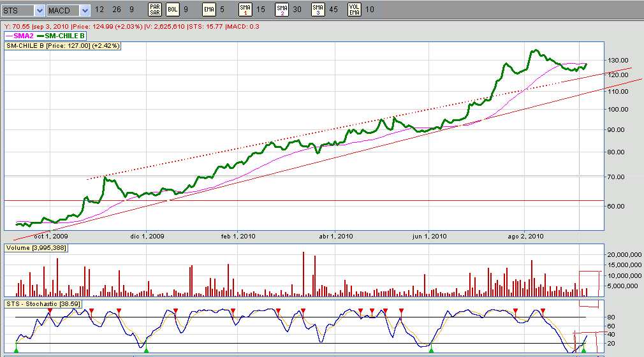
Task: Select the MACD fast period value 12
Action: click(x=99, y=10)
